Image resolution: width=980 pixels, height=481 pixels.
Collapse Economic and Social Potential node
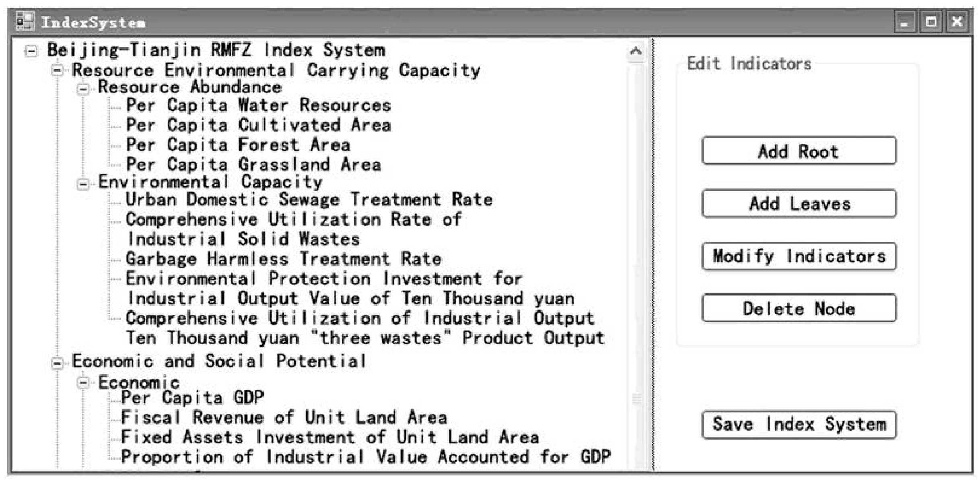point(58,363)
